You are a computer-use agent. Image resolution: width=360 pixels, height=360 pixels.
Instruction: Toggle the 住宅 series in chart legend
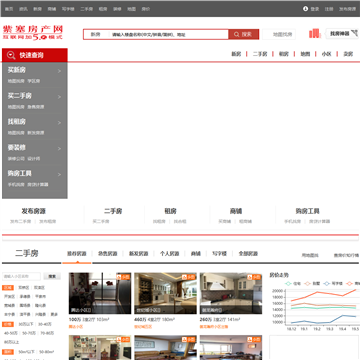point(293,284)
